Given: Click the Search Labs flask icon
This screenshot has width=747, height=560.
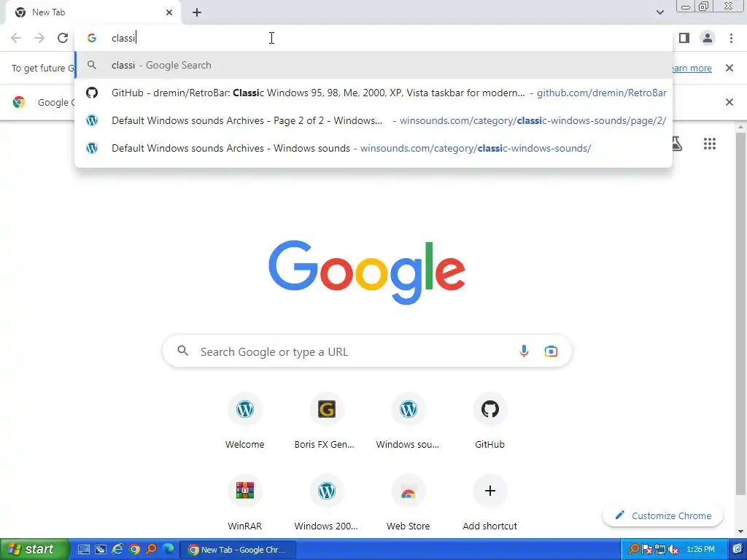Looking at the screenshot, I should pos(676,144).
